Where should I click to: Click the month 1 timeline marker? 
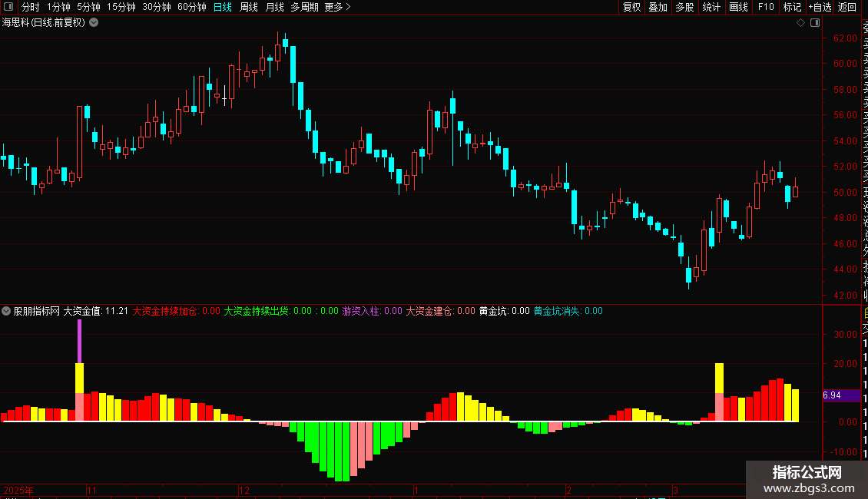pos(416,490)
